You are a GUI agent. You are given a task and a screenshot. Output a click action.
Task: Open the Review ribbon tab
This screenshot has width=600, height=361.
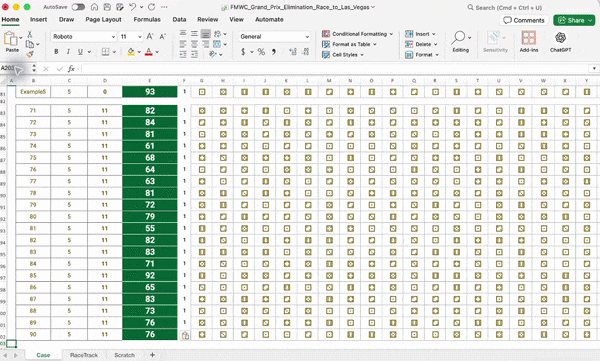pos(207,20)
